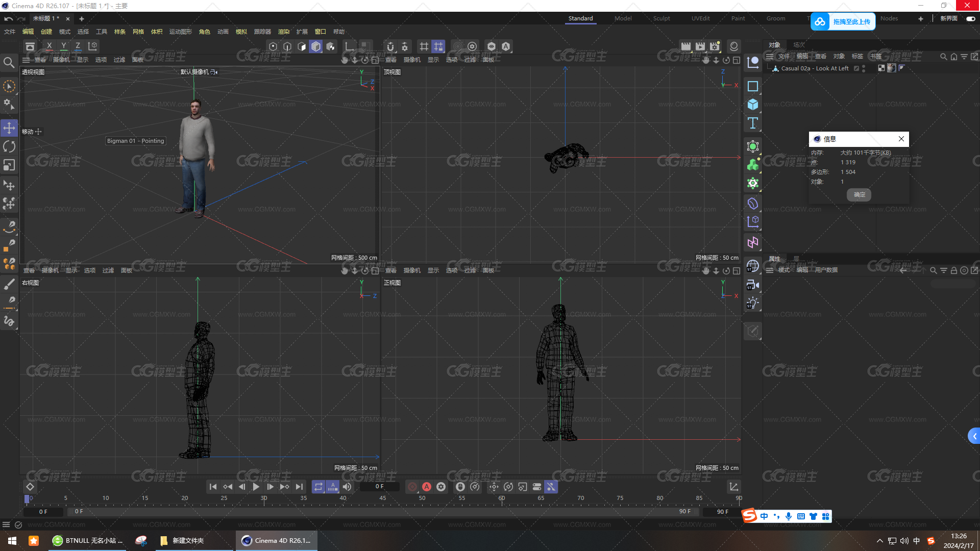Add a Camera object from palette
The width and height of the screenshot is (980, 551).
click(753, 285)
